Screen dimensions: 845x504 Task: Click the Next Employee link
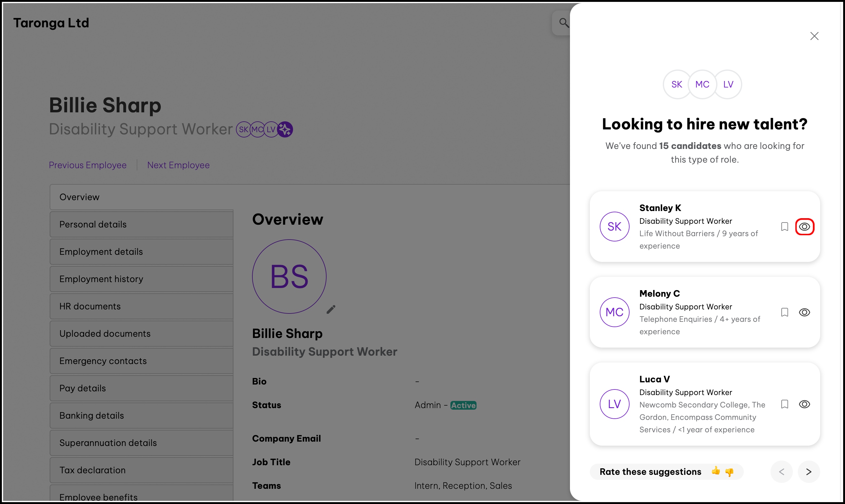(x=178, y=165)
